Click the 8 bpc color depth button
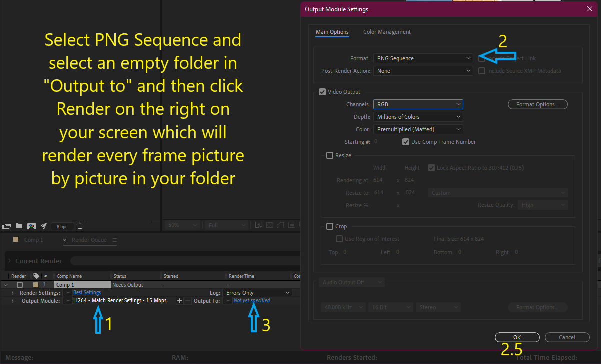Image resolution: width=601 pixels, height=364 pixels. pos(62,226)
